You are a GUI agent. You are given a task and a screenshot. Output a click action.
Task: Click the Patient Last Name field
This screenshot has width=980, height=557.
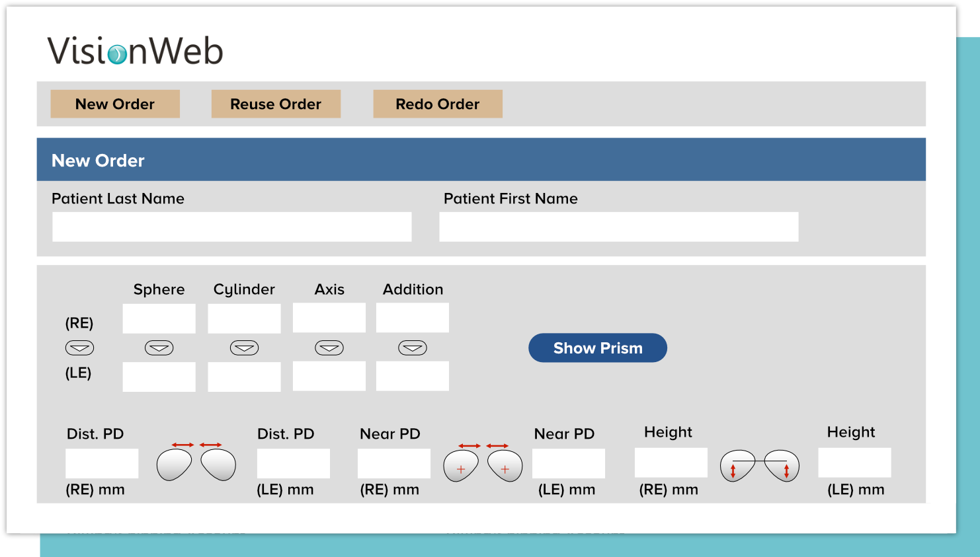click(x=231, y=227)
